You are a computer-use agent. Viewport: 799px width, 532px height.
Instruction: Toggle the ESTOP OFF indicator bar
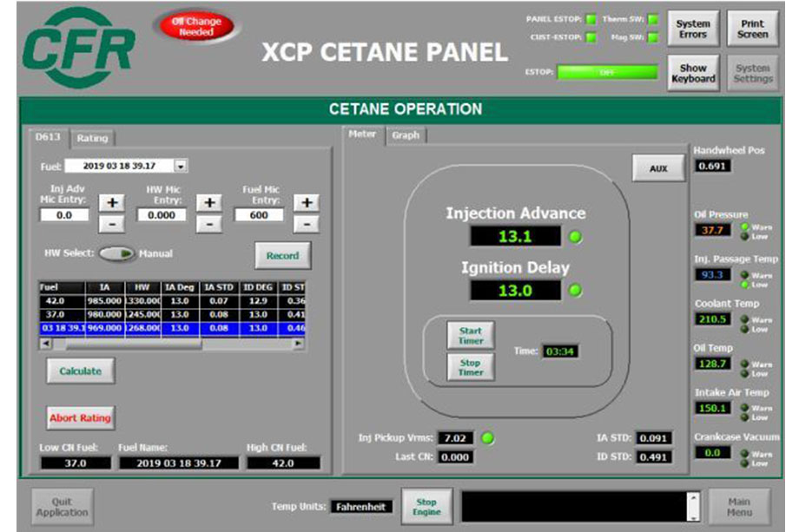[x=607, y=72]
